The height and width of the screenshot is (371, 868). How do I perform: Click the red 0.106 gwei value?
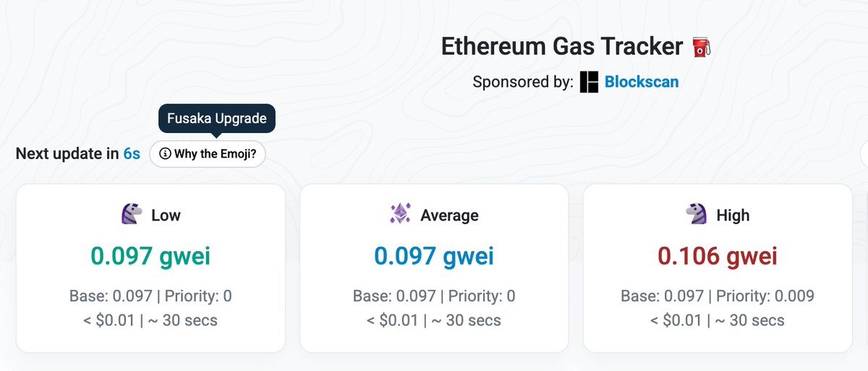(718, 256)
